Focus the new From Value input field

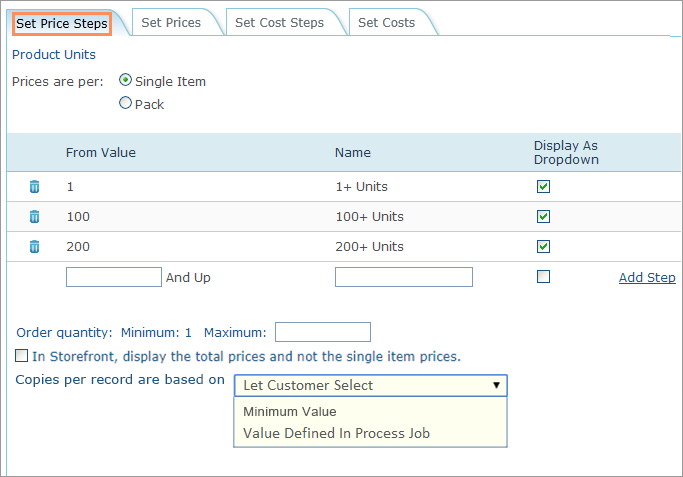(x=114, y=277)
